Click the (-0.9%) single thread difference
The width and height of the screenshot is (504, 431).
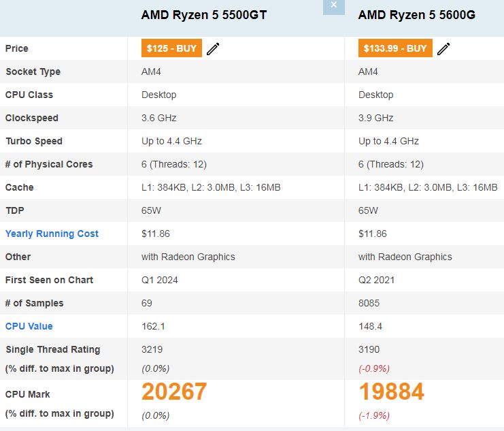(x=374, y=368)
